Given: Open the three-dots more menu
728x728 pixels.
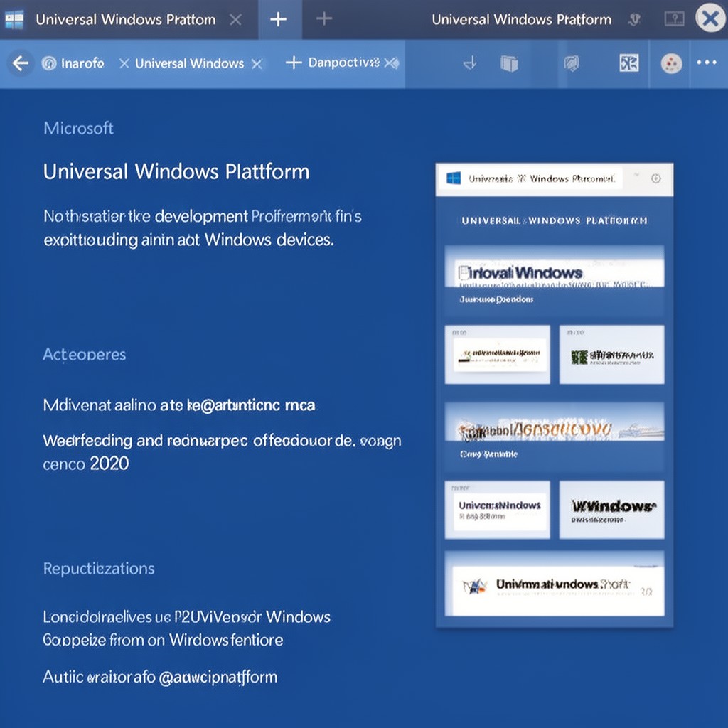Looking at the screenshot, I should [x=707, y=63].
